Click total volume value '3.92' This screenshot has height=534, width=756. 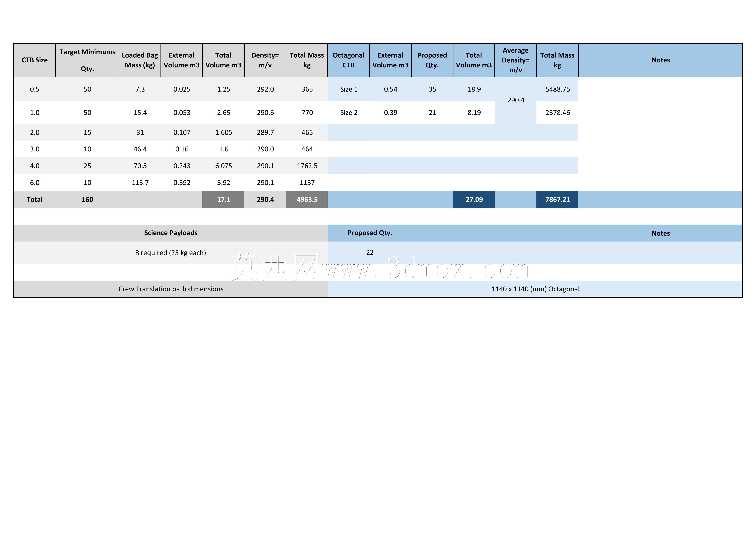click(x=224, y=182)
